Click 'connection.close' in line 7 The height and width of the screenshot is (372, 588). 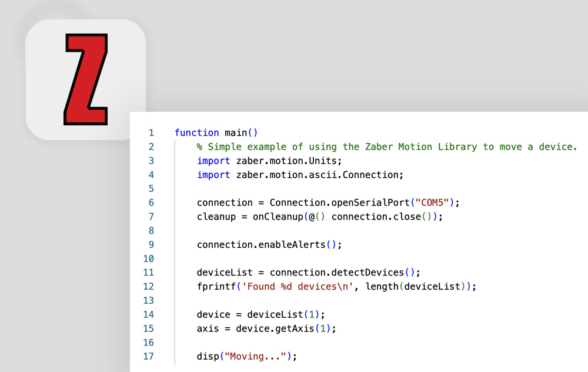pyautogui.click(x=376, y=217)
